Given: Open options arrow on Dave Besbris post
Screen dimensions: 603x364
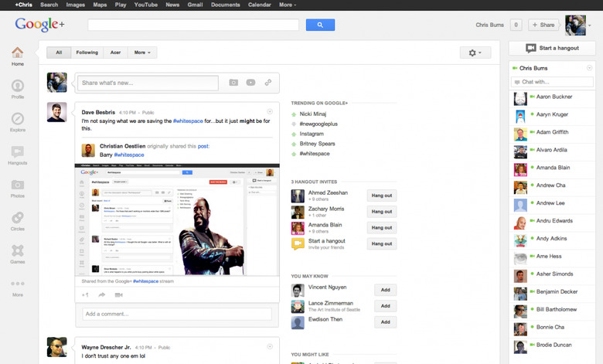Looking at the screenshot, I should pos(270,111).
